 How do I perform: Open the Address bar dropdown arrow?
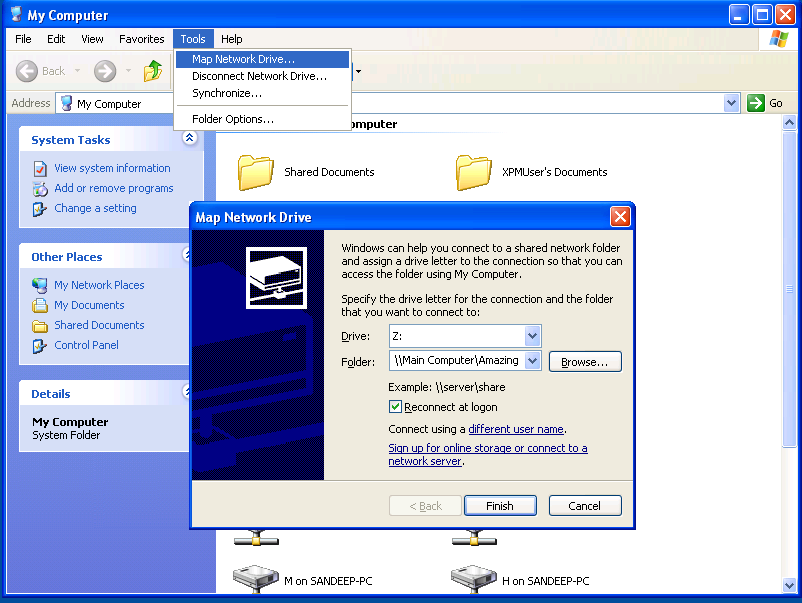tap(731, 103)
